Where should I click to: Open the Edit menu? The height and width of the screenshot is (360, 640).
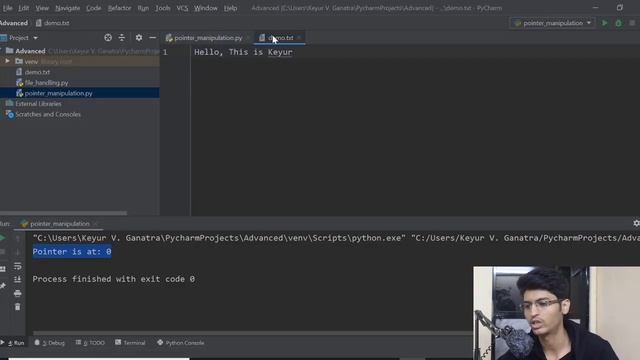(x=24, y=8)
